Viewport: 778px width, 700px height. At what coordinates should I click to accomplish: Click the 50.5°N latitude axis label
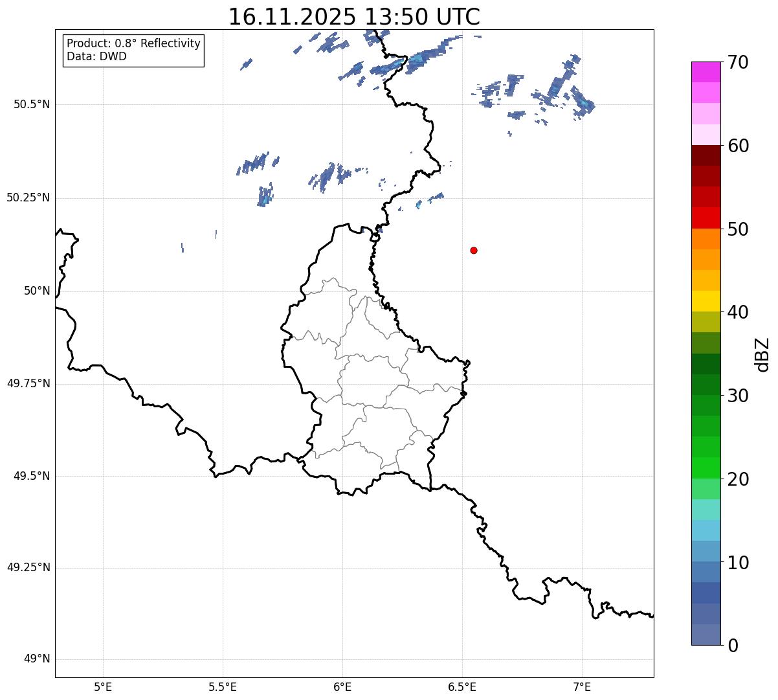point(28,104)
